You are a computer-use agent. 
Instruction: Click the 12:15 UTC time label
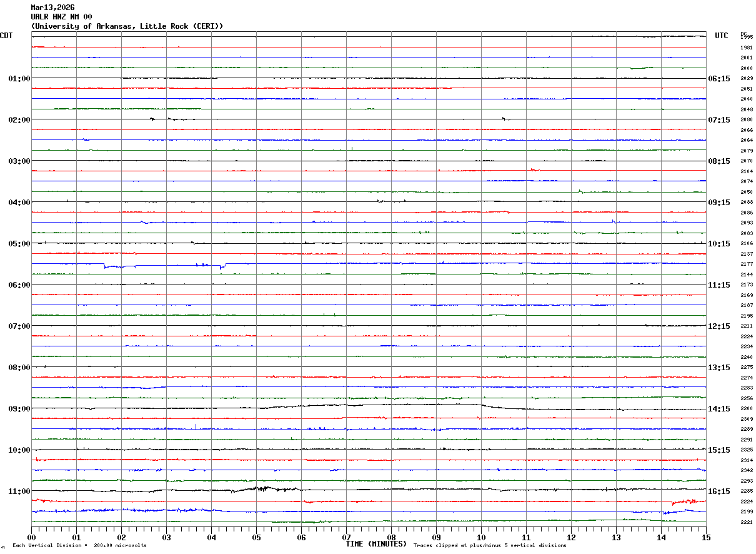coord(719,326)
